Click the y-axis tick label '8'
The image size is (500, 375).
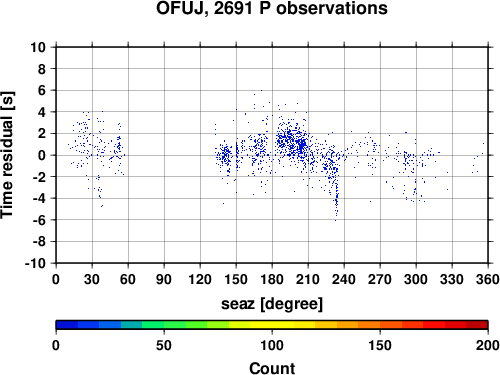[42, 69]
